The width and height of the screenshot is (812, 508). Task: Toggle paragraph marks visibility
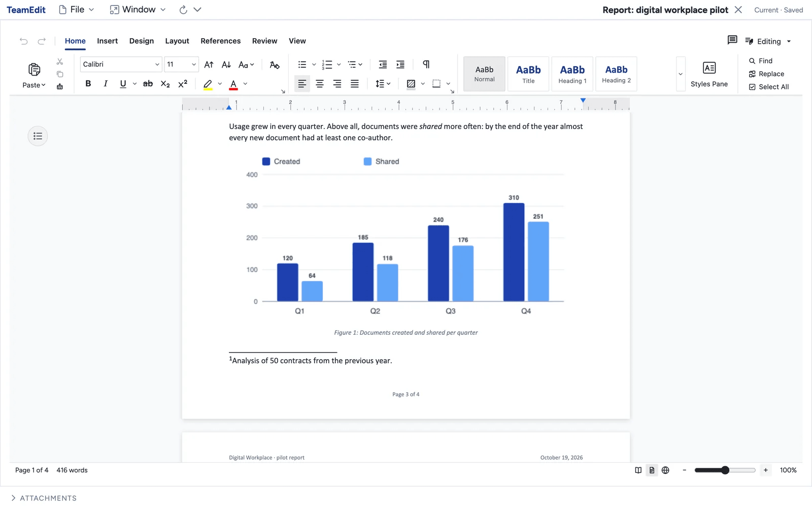click(426, 65)
